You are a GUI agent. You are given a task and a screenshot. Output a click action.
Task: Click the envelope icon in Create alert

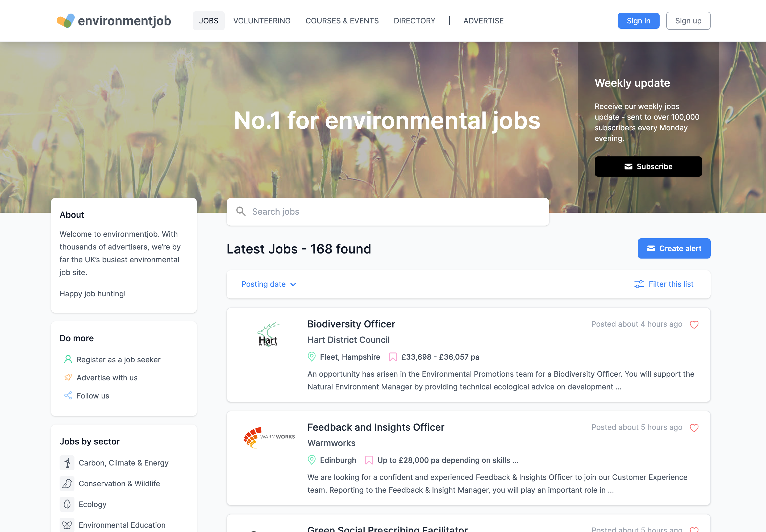651,248
